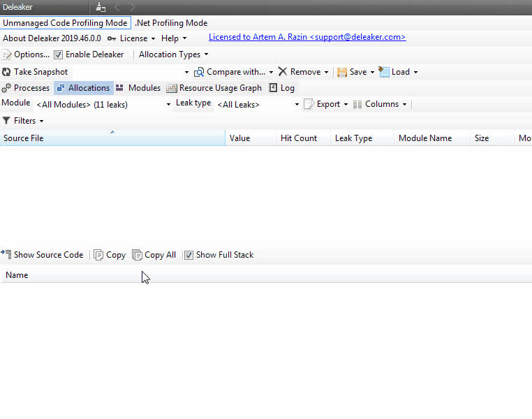The width and height of the screenshot is (532, 419).
Task: Click the Remove X icon
Action: [283, 72]
